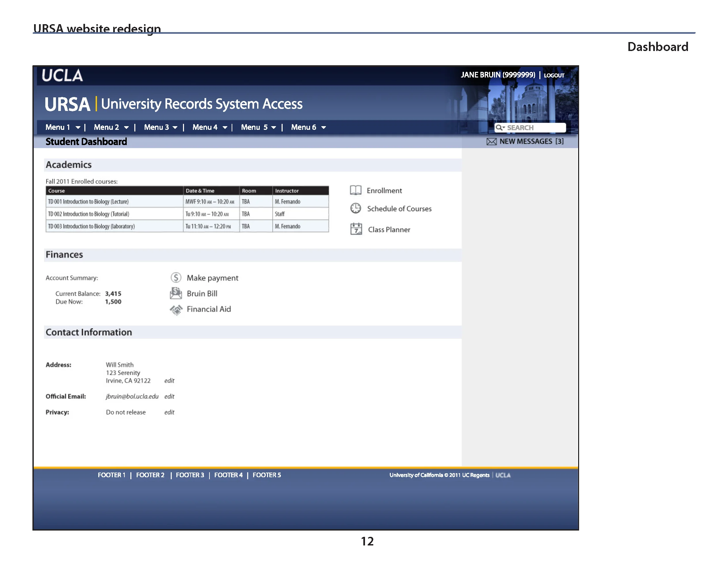The width and height of the screenshot is (728, 563).
Task: Click the LOGOUT link
Action: pyautogui.click(x=554, y=76)
